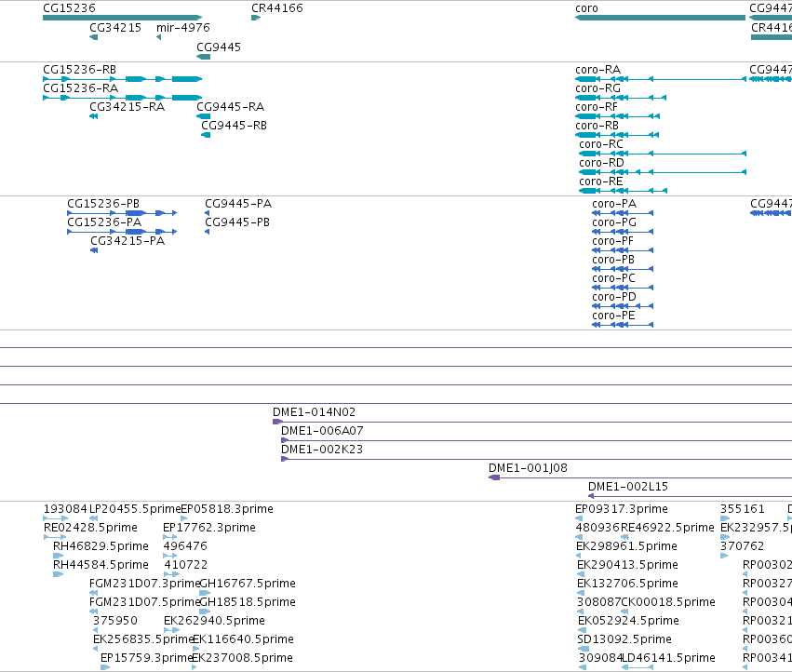Click transcript coro-RF label
This screenshot has width=792, height=672.
tap(597, 107)
